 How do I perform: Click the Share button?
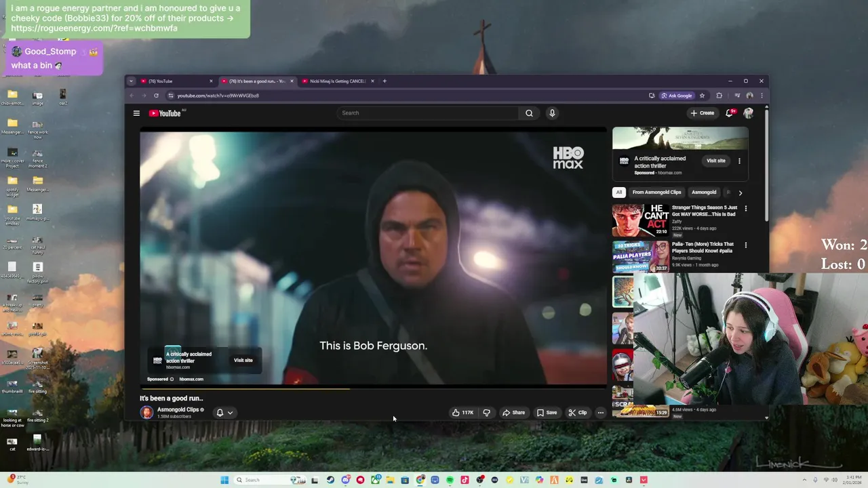pos(513,412)
